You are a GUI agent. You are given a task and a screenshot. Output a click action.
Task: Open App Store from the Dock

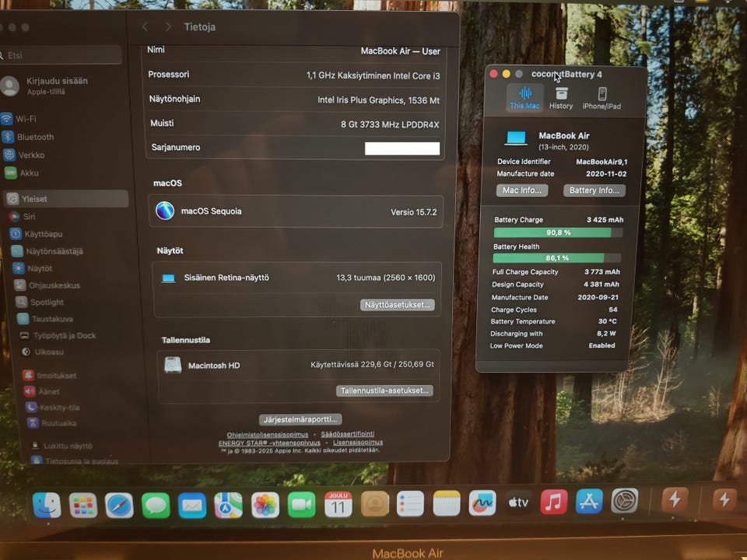point(589,501)
